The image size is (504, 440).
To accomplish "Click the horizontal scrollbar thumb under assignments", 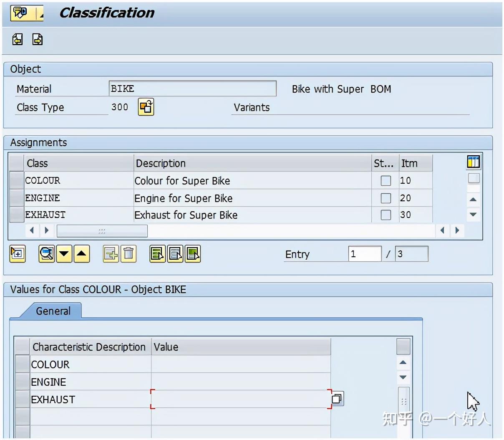I will click(x=102, y=230).
